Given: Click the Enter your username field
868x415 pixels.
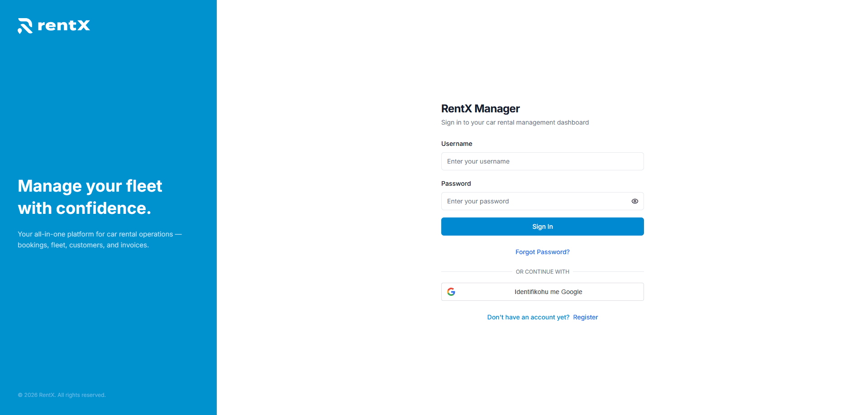Looking at the screenshot, I should click(542, 161).
